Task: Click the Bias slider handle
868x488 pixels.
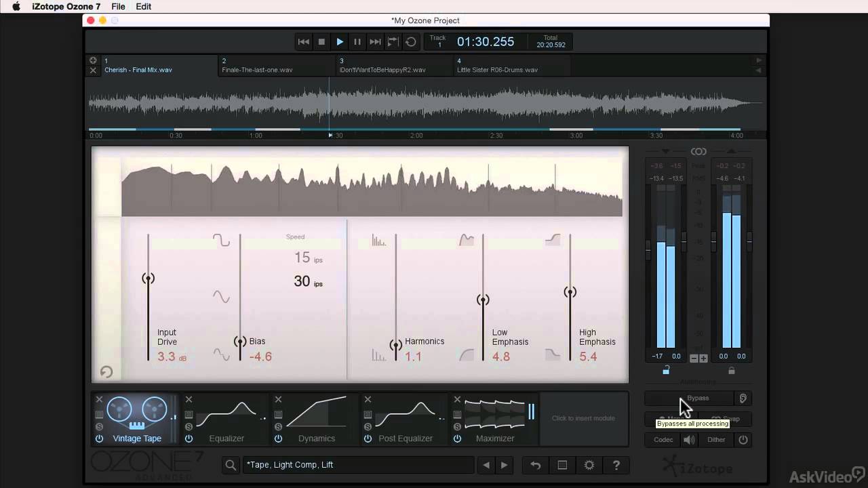Action: 240,342
